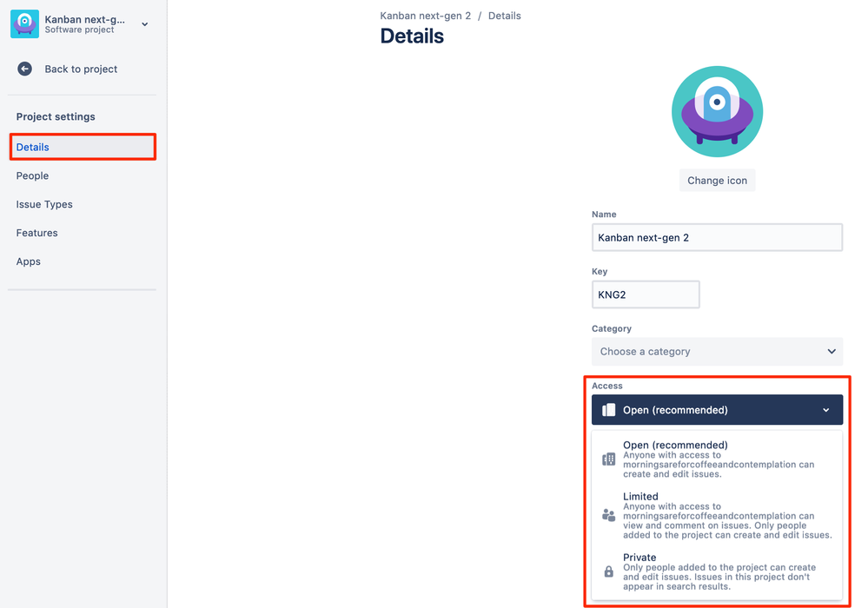Click the large project monster avatar
The image size is (868, 608).
(717, 111)
